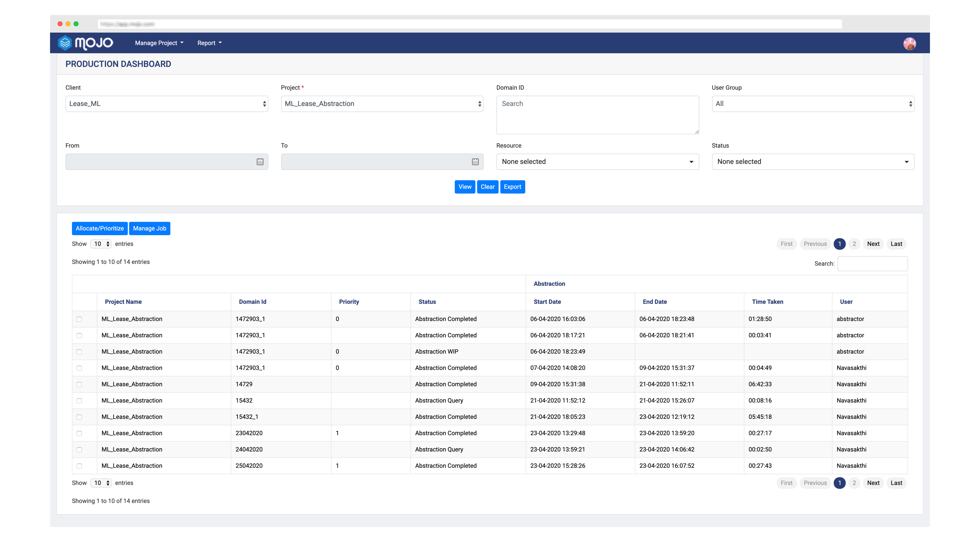The image size is (980, 542).
Task: Open the To date calendar icon
Action: [476, 162]
